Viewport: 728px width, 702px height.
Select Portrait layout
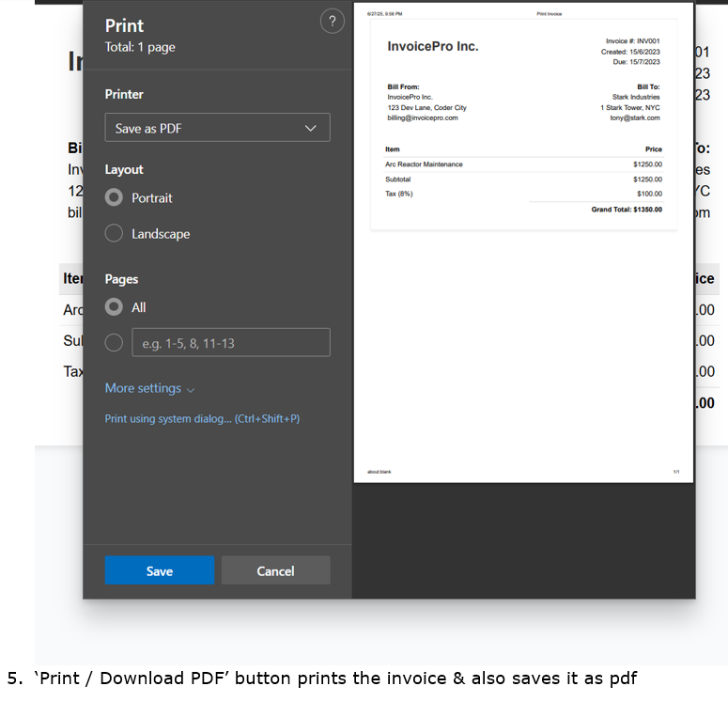pyautogui.click(x=114, y=197)
